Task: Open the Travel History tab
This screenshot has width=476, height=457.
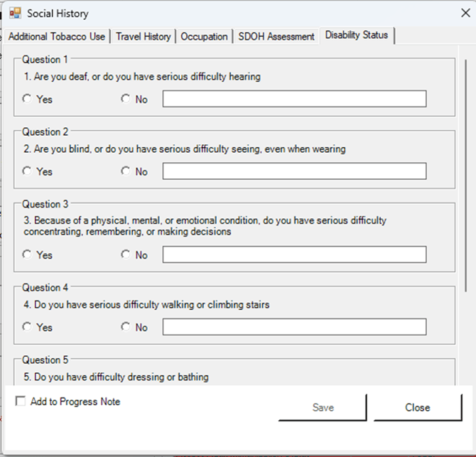Action: (144, 36)
